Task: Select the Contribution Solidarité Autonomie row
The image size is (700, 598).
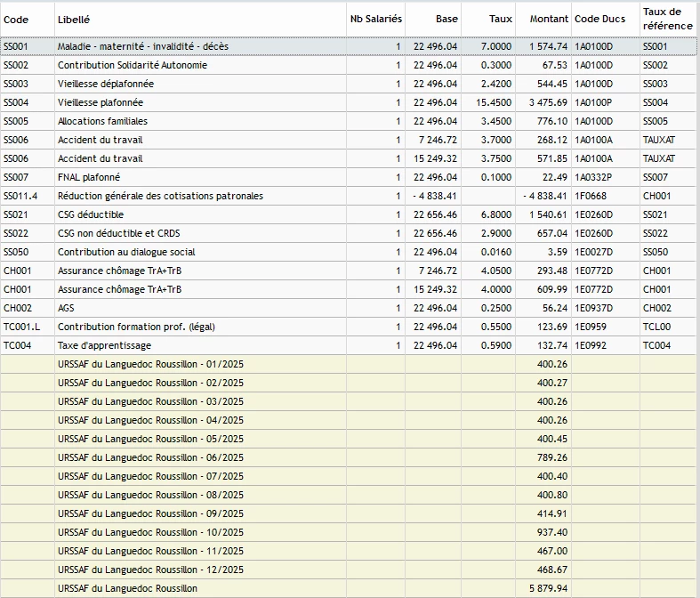Action: click(x=348, y=65)
